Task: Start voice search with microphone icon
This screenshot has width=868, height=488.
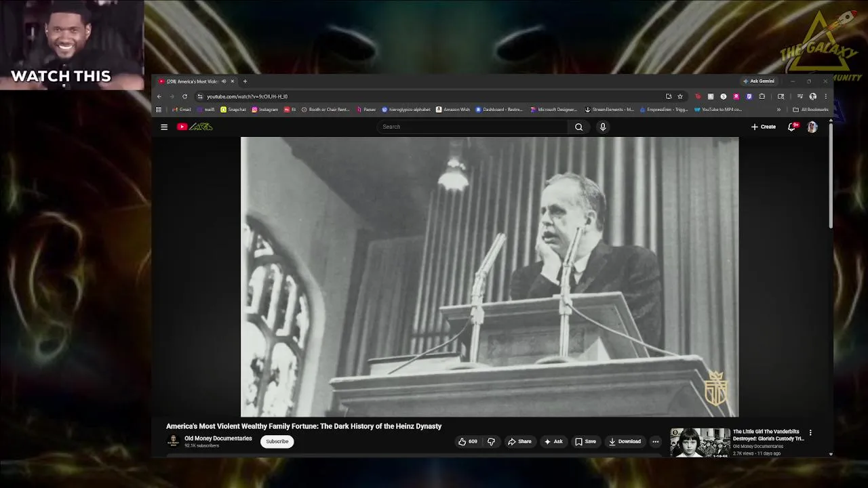Action: (x=603, y=127)
